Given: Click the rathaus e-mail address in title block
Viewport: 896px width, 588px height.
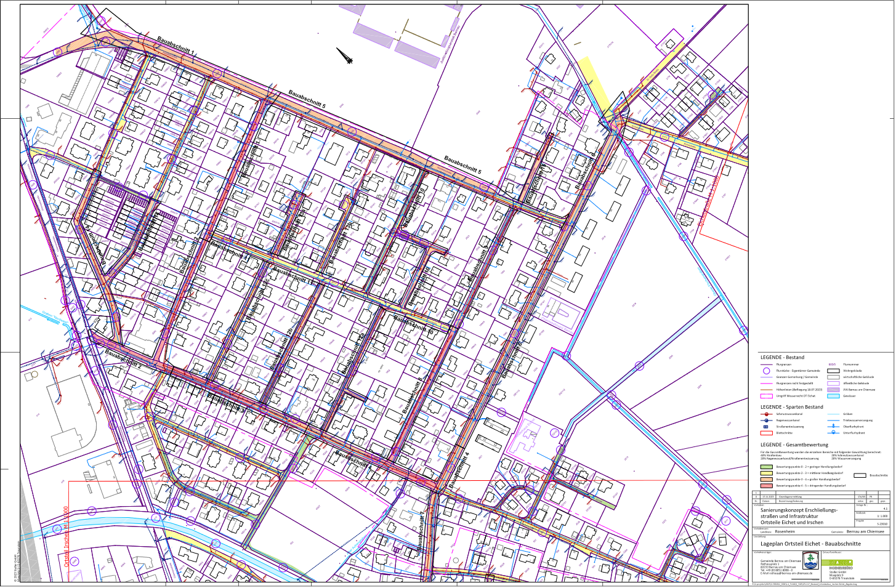Looking at the screenshot, I should point(786,573).
